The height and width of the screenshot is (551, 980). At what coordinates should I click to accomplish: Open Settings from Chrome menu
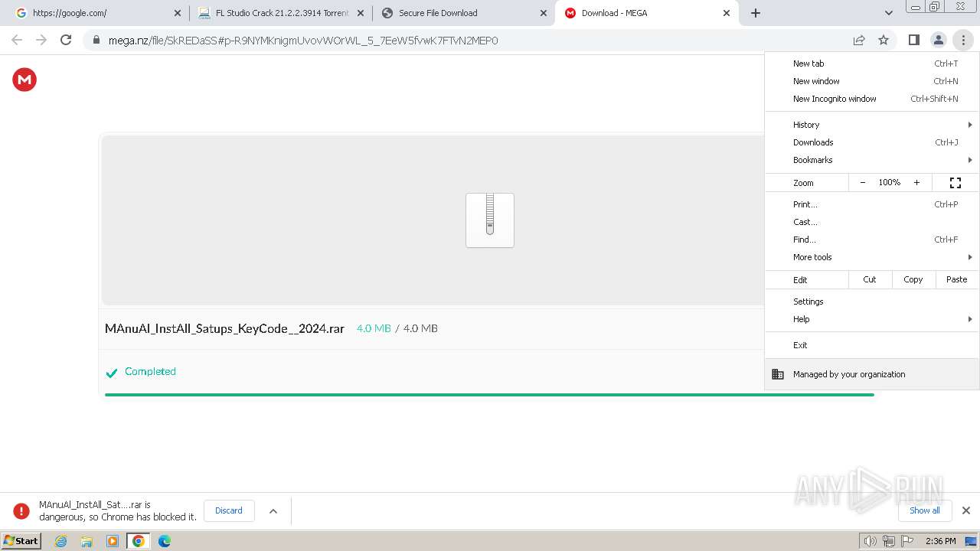tap(872, 302)
